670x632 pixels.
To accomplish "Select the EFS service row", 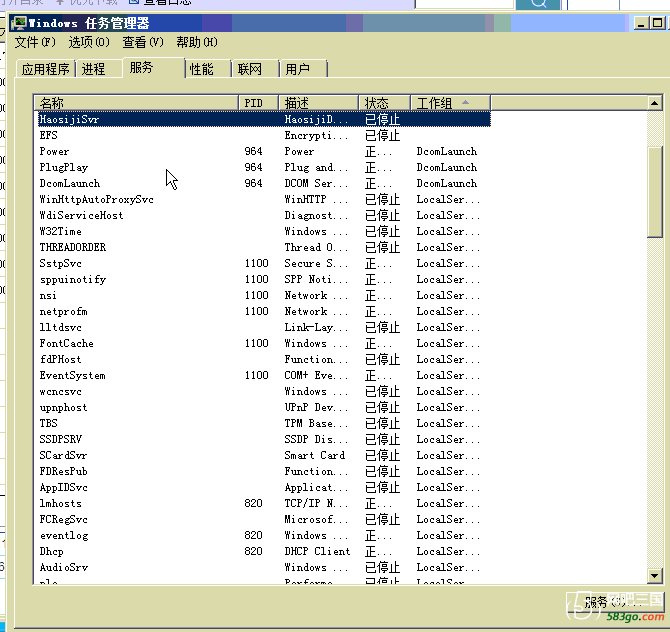I will (264, 135).
